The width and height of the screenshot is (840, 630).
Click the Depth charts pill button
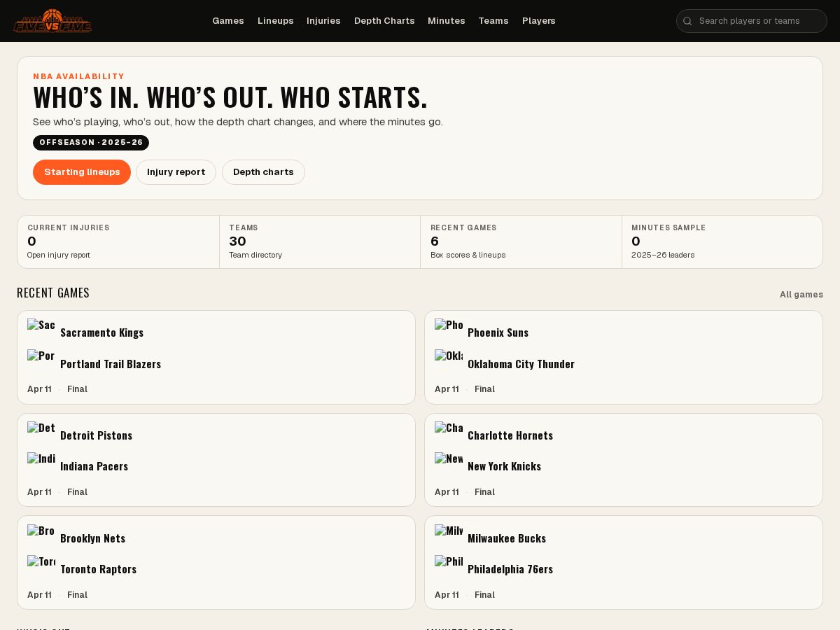point(263,172)
